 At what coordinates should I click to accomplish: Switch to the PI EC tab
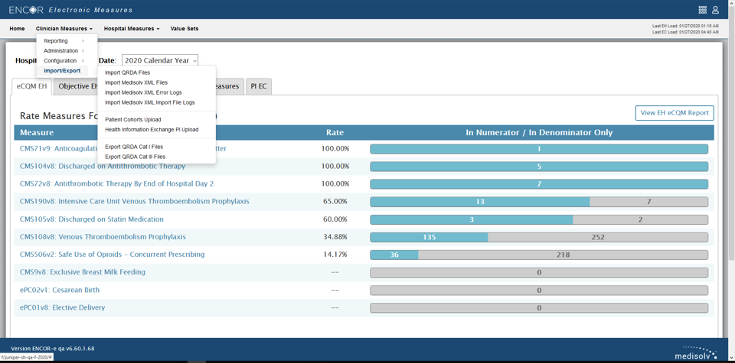[259, 87]
